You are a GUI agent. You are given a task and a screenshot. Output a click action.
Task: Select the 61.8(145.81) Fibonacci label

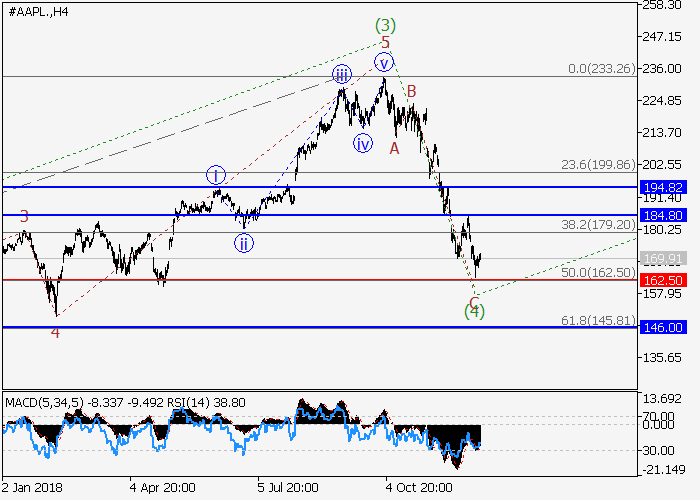pos(595,320)
